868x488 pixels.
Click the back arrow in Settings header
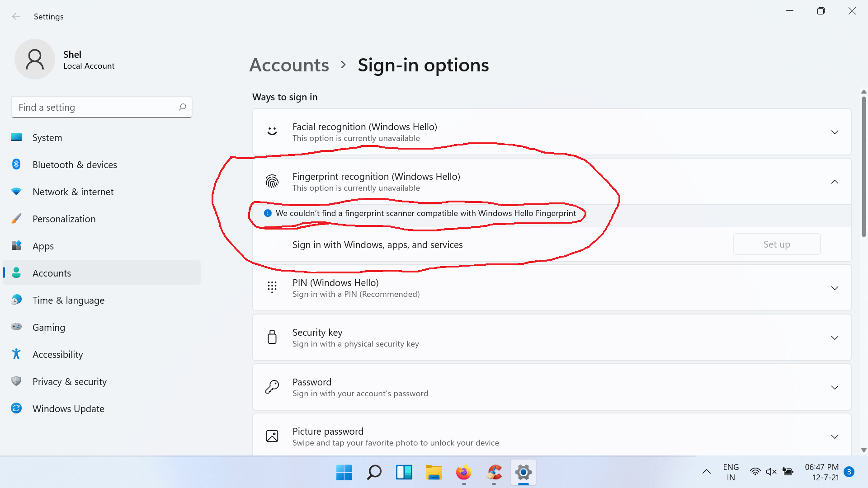pyautogui.click(x=16, y=16)
